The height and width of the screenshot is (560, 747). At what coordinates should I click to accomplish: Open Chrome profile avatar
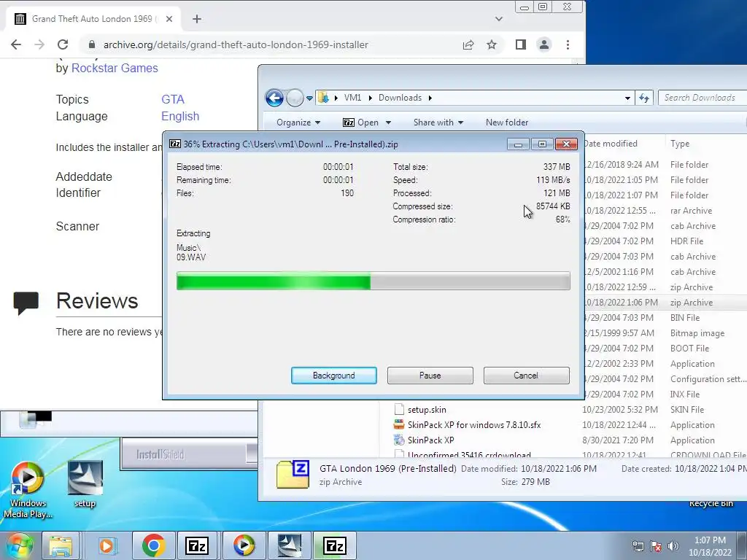tap(543, 44)
